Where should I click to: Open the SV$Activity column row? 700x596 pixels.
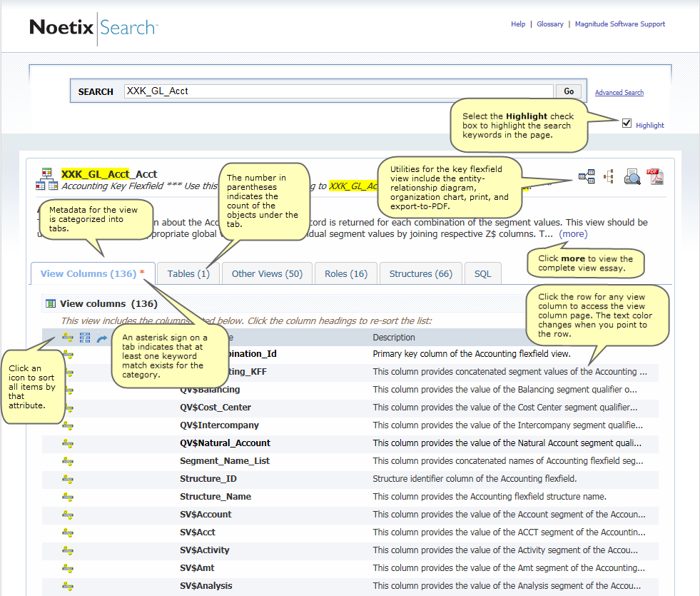350,550
